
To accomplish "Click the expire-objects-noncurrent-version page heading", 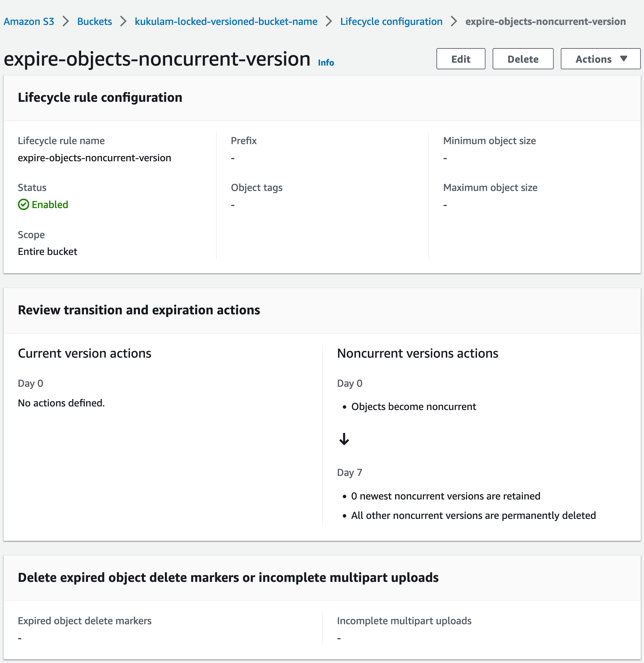I will (x=157, y=59).
